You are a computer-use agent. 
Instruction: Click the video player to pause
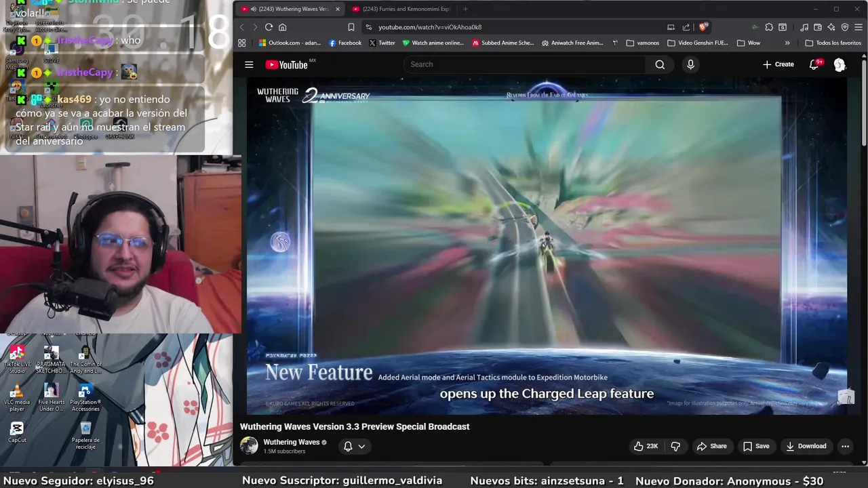coord(547,247)
